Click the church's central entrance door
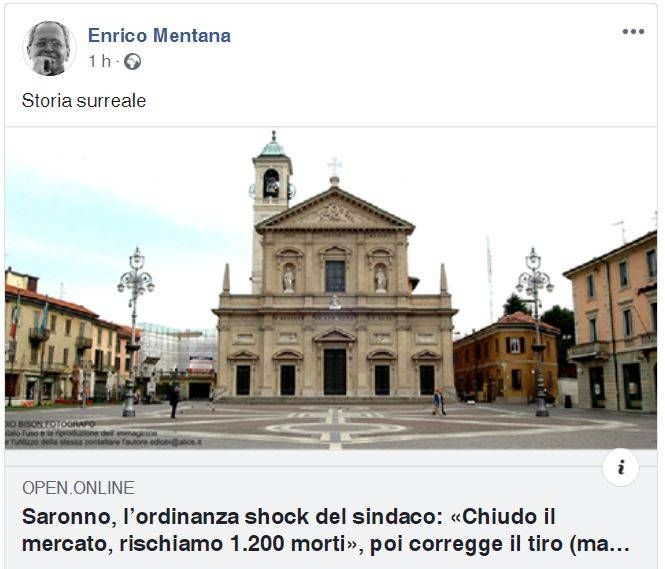The height and width of the screenshot is (569, 665). click(x=335, y=371)
